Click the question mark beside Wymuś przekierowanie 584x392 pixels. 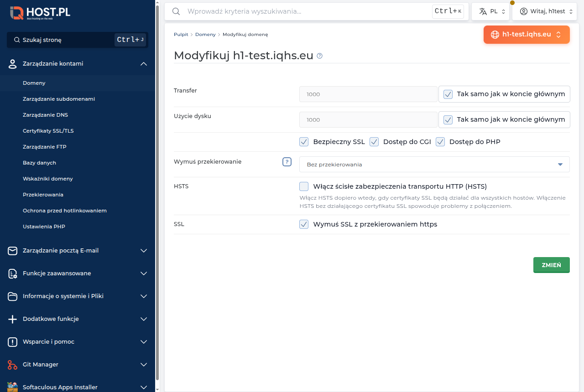pos(287,162)
